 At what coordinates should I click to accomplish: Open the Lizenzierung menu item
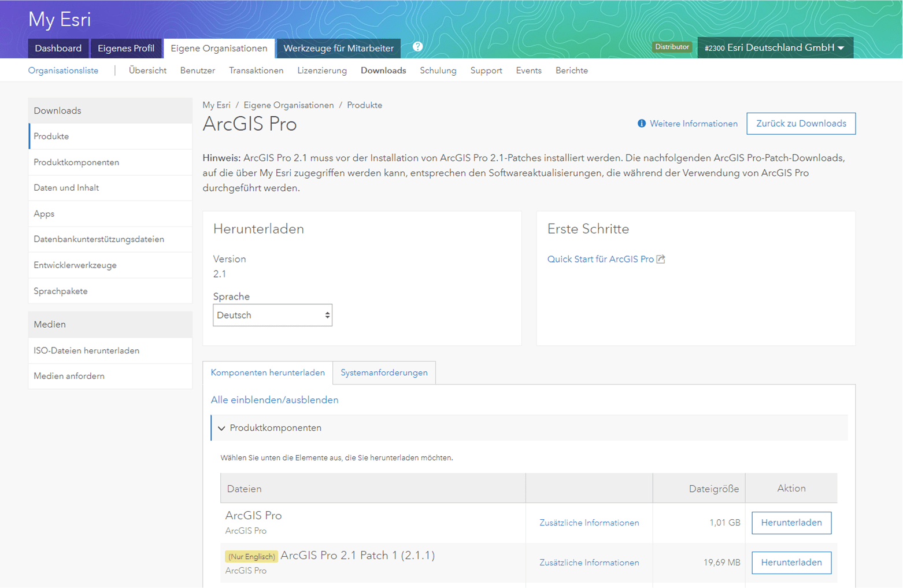322,71
